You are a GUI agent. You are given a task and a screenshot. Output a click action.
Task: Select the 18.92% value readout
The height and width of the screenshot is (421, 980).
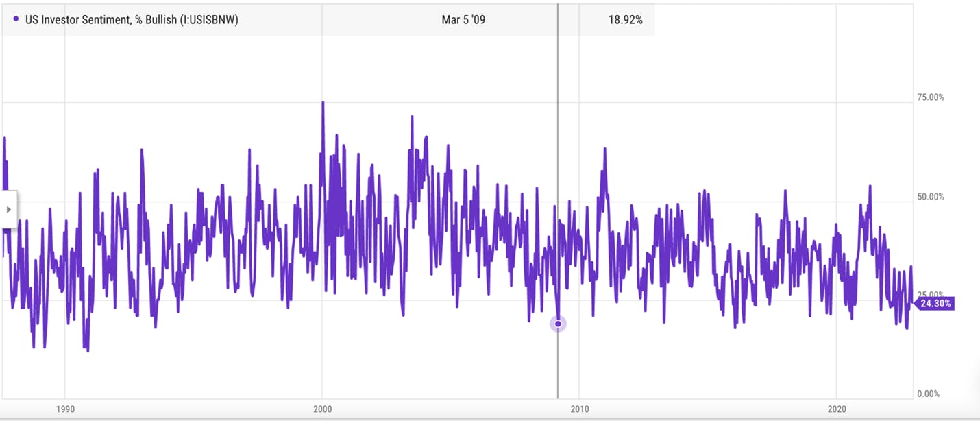pos(625,20)
